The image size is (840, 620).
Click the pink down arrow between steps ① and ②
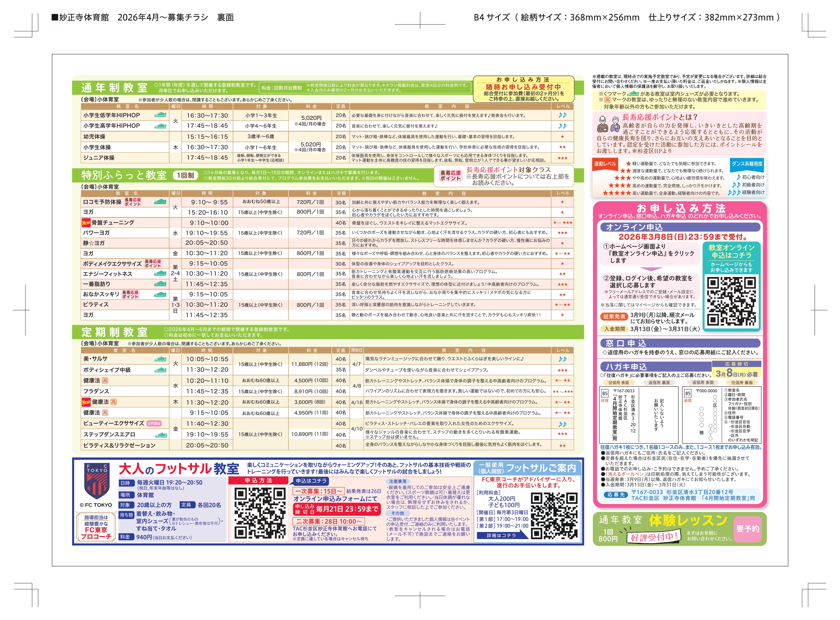click(651, 269)
